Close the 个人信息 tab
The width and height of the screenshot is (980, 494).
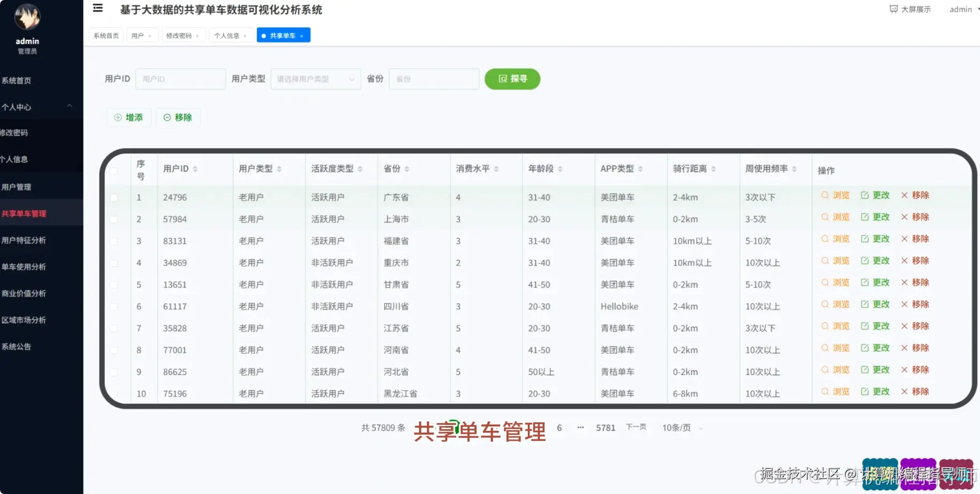(245, 36)
